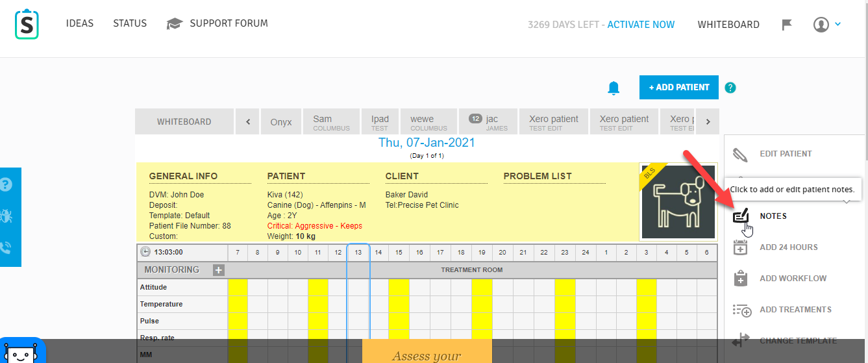Choose Add Treatments menu entry

[x=795, y=310]
